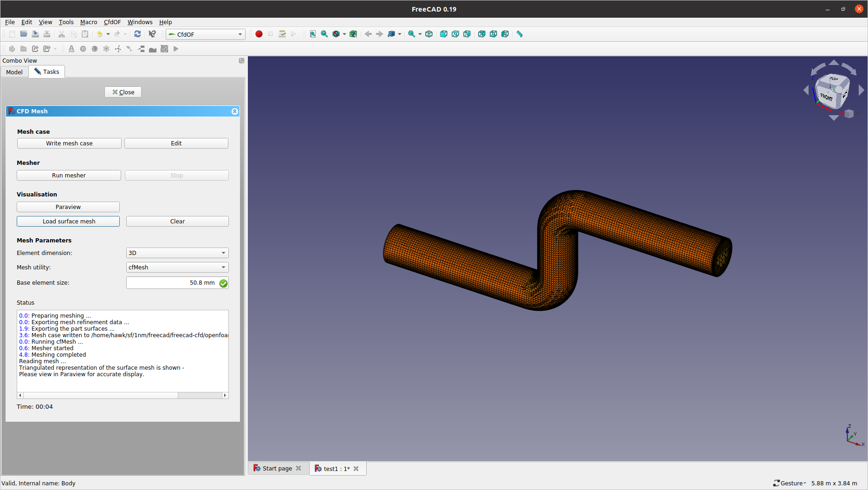Click the Fit All view icon

313,34
